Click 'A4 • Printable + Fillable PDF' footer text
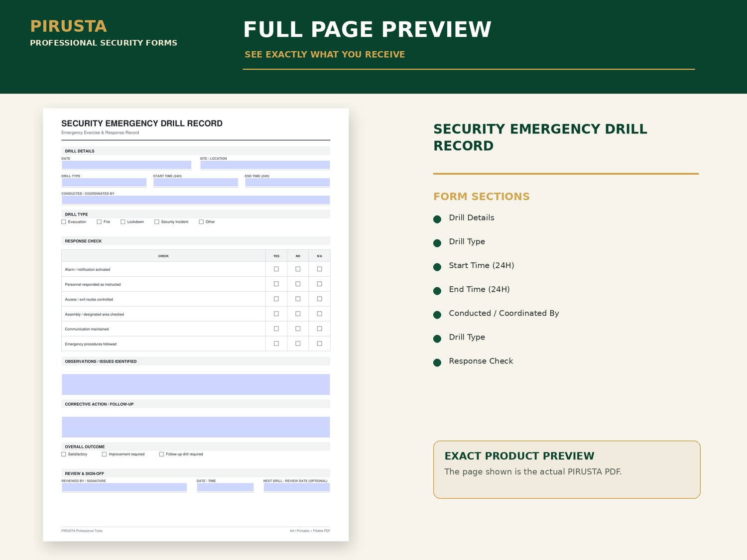This screenshot has width=747, height=560. (310, 531)
